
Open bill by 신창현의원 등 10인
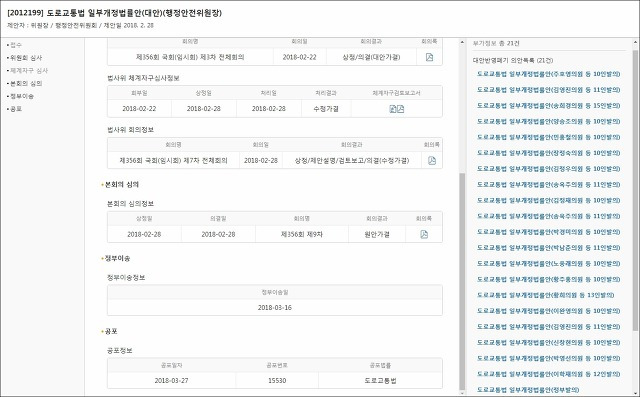(x=548, y=343)
